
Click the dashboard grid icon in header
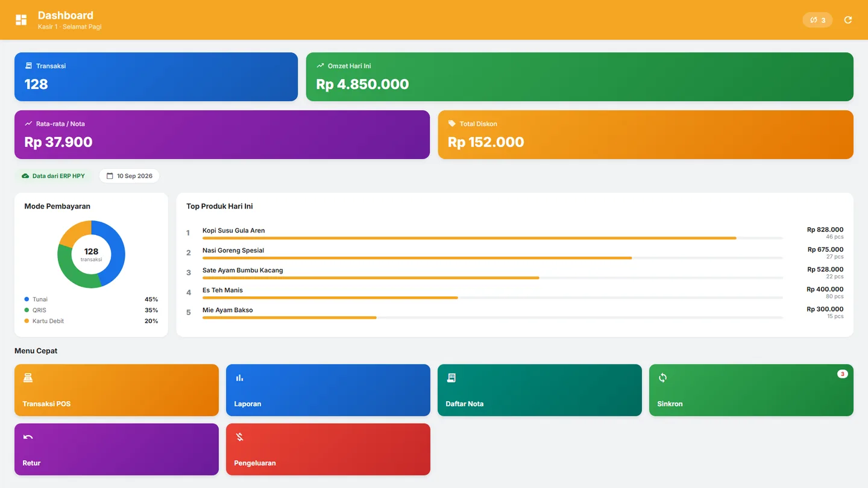click(x=21, y=20)
